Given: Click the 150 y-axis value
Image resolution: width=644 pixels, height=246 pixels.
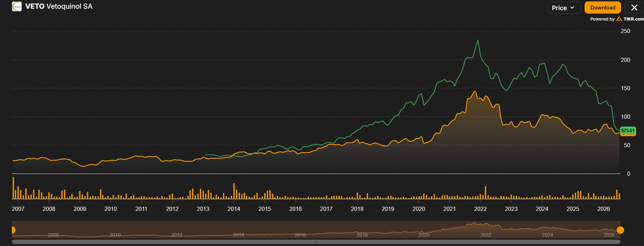Looking at the screenshot, I should pyautogui.click(x=625, y=88).
